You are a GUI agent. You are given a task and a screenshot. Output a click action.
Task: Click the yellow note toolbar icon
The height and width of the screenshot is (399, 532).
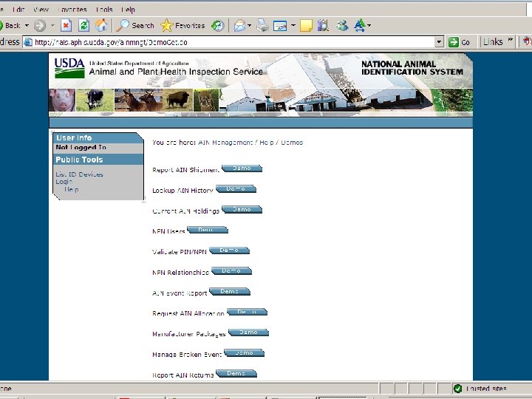tap(306, 25)
